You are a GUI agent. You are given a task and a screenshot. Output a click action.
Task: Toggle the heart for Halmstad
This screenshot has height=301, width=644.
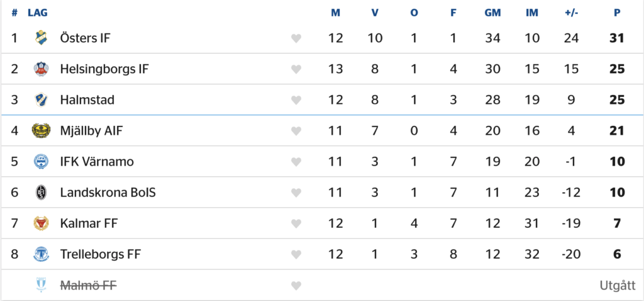pos(296,100)
